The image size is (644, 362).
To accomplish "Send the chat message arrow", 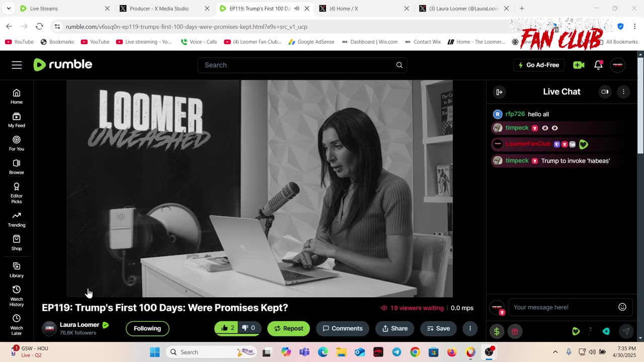I will [x=626, y=331].
